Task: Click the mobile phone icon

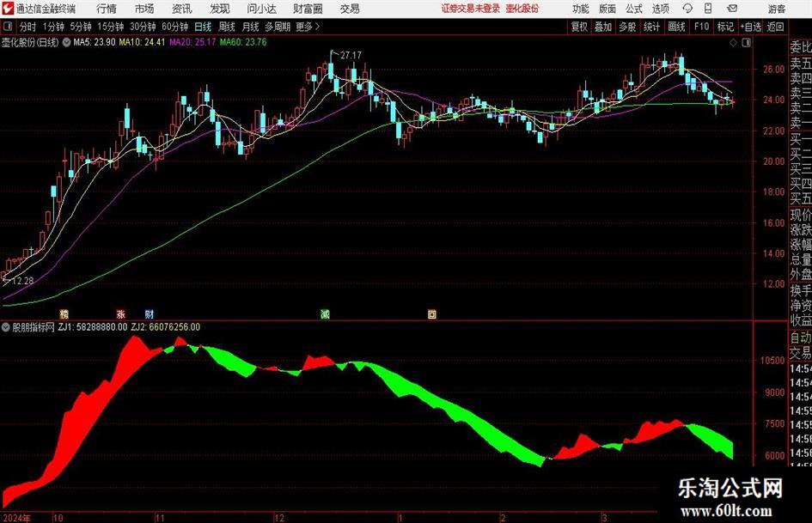Action: pyautogui.click(x=708, y=9)
